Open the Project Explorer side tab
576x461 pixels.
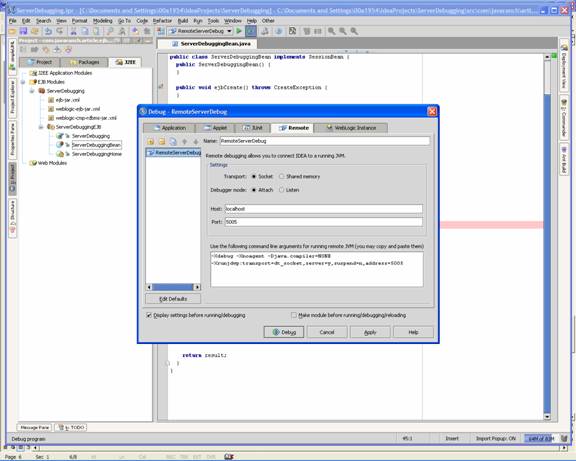[12, 97]
